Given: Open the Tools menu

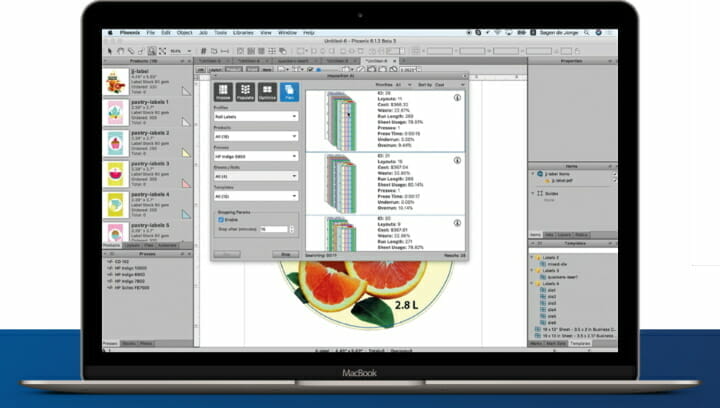Looking at the screenshot, I should tap(221, 33).
